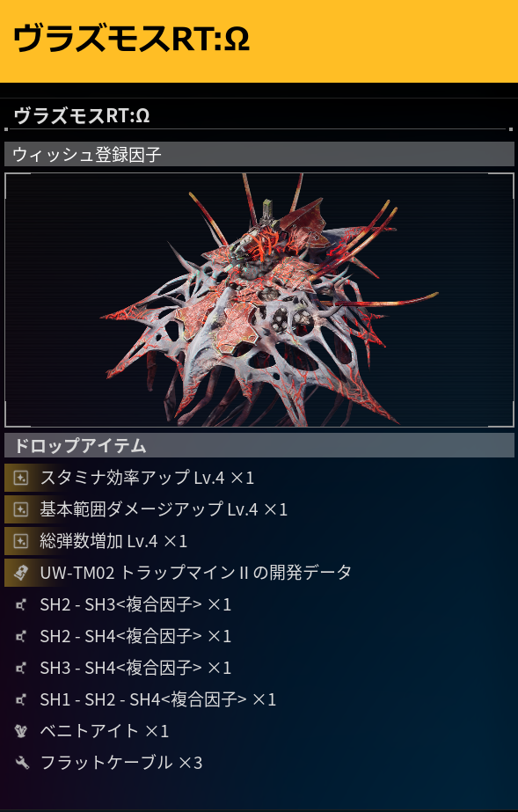The width and height of the screenshot is (518, 812).
Task: Click the icon beside 総弾数増加 Lv.4
Action: tap(21, 541)
